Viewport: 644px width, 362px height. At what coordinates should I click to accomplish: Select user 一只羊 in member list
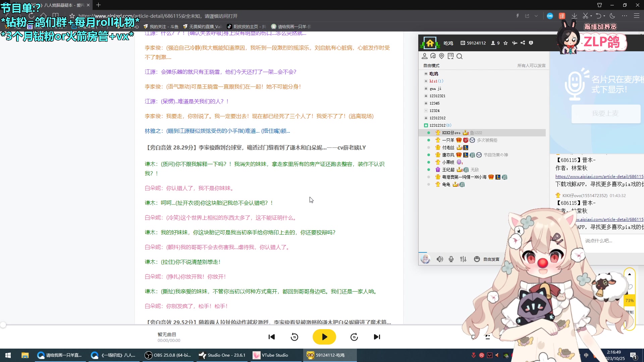[448, 140]
